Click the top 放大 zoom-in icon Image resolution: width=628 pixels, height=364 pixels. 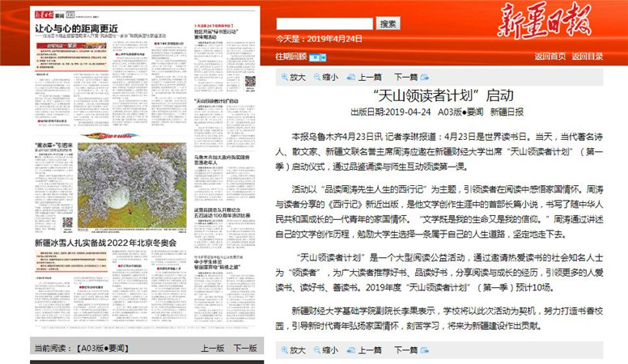[x=285, y=78]
